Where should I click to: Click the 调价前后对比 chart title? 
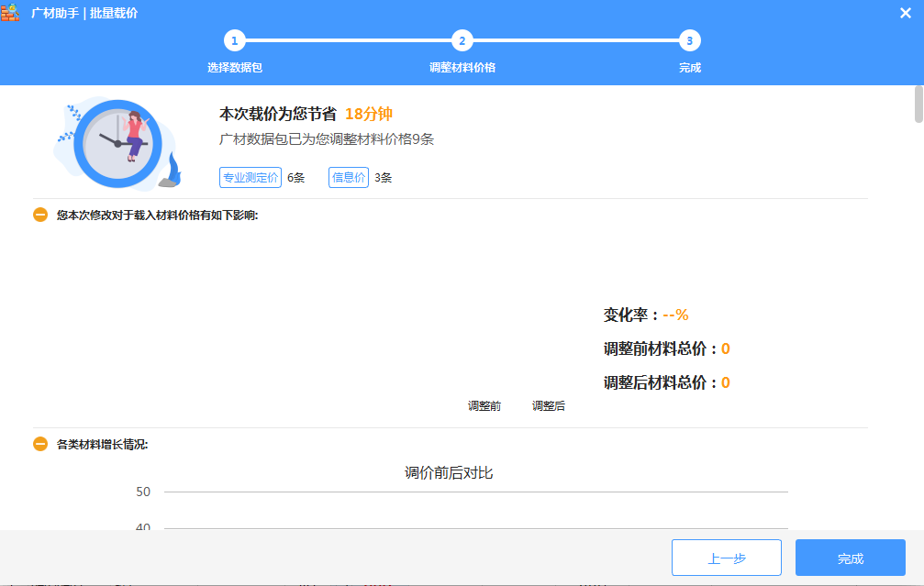(450, 473)
